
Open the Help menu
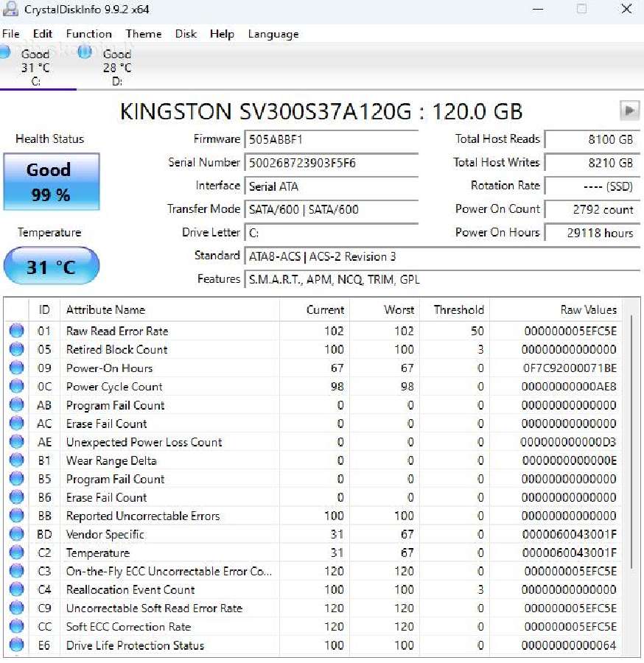[x=222, y=34]
